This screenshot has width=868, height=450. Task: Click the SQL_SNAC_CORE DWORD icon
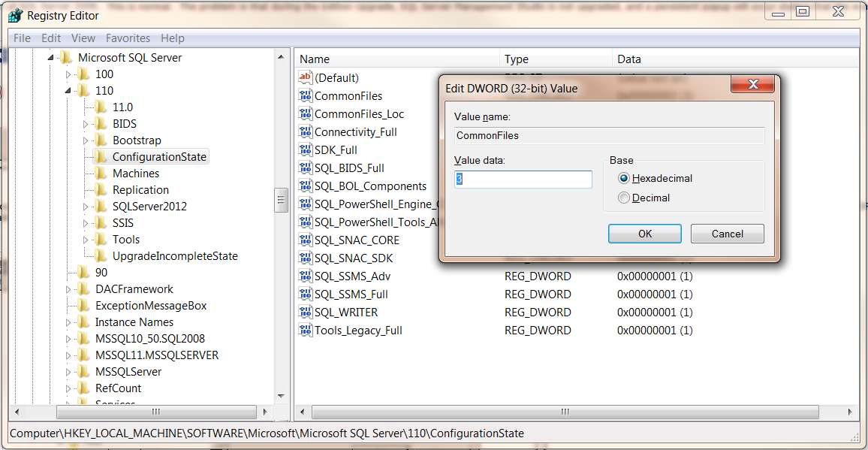tap(306, 240)
